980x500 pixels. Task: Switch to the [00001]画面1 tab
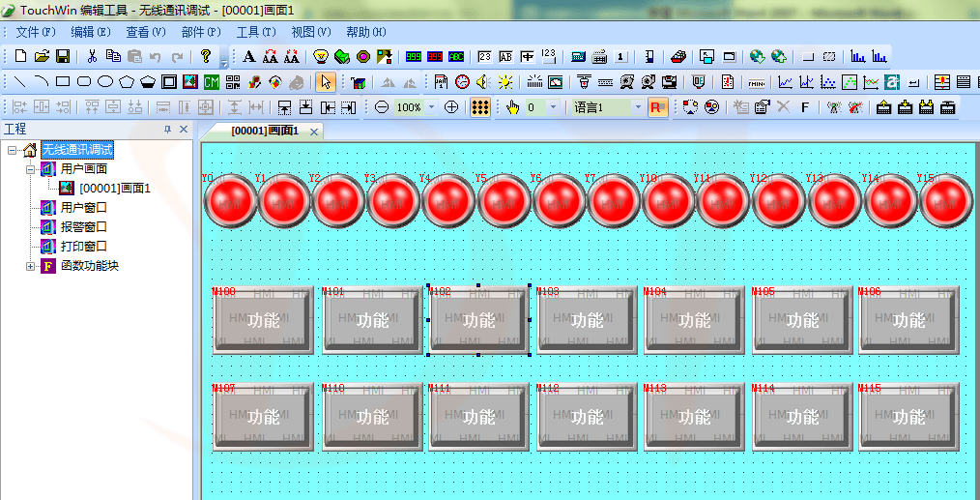point(265,131)
